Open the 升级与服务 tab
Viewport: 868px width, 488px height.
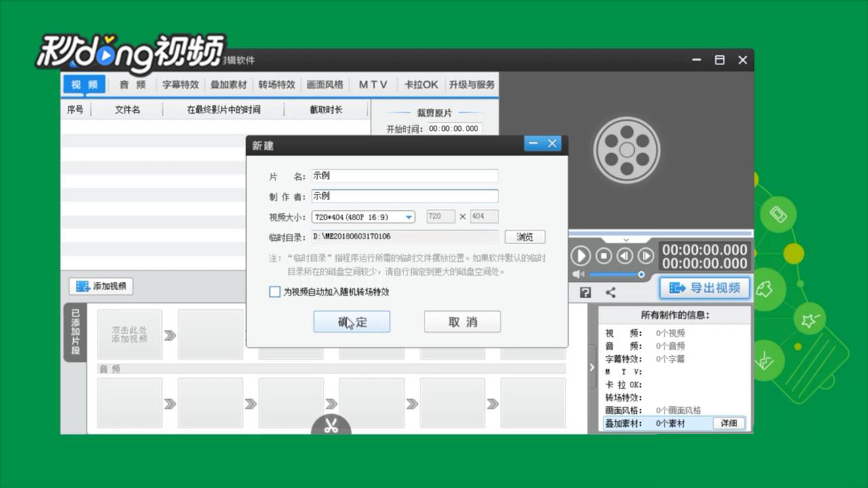[x=471, y=85]
